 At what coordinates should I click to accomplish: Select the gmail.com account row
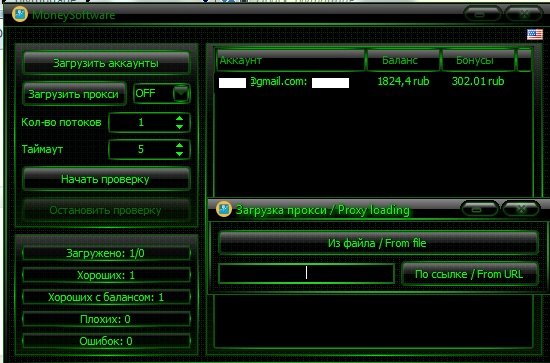[x=373, y=82]
